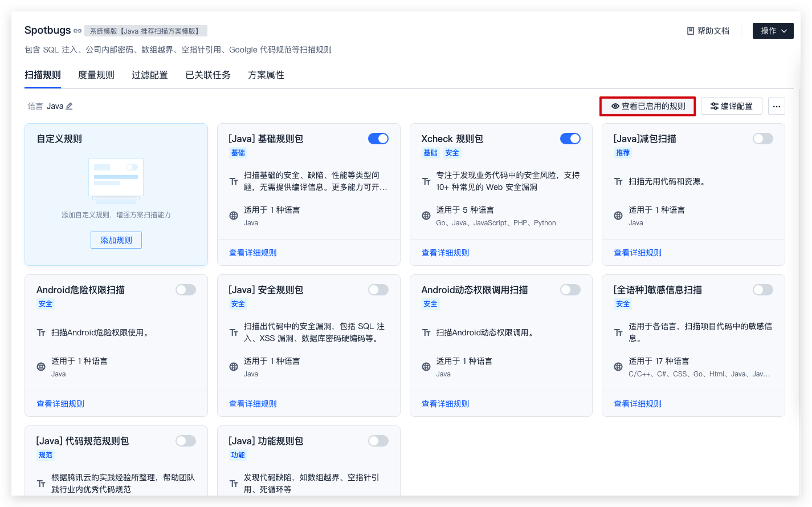Screen dimensions: 812x507
Task: Click the globe icon in [Java] 安全规则包 card
Action: (x=234, y=367)
